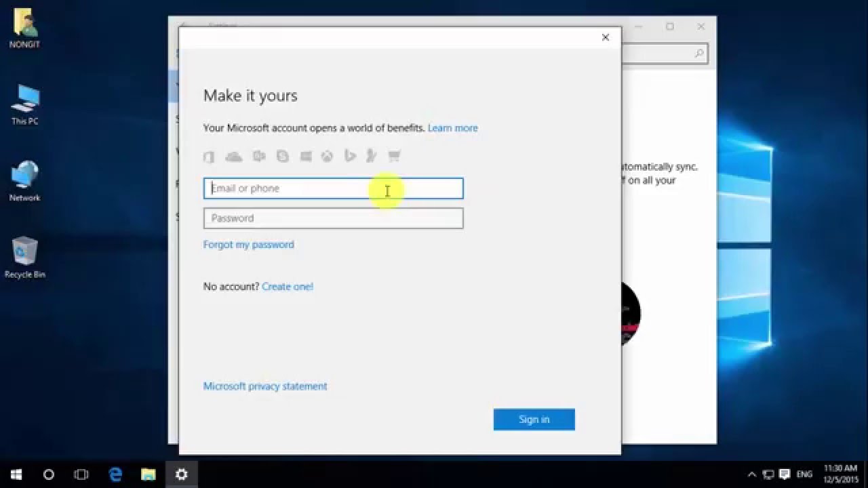
Task: Click the Store shopping cart icon
Action: pos(394,157)
